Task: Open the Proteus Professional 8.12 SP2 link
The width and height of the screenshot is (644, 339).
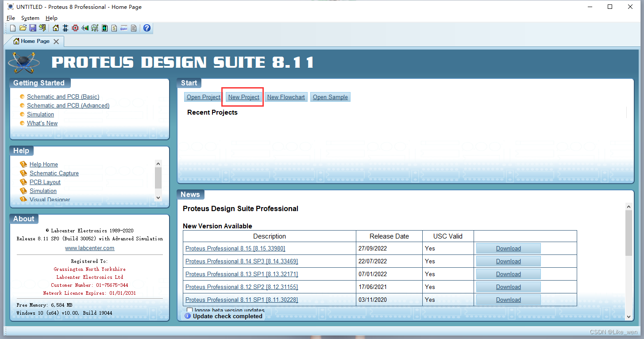Action: [x=242, y=287]
